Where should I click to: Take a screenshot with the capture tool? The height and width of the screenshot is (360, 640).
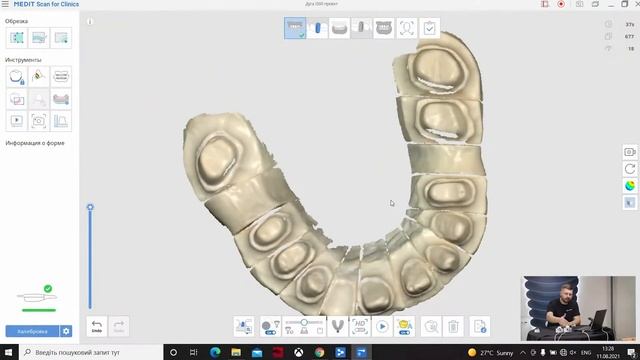(x=39, y=121)
